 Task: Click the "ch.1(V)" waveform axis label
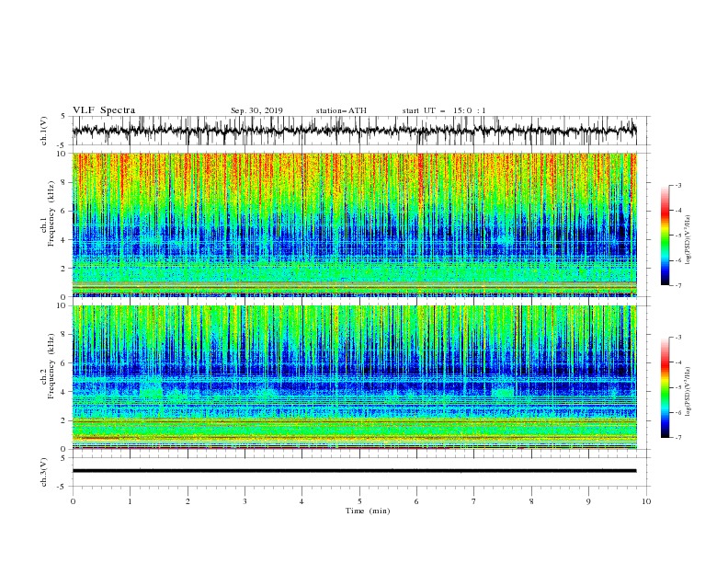tap(44, 131)
